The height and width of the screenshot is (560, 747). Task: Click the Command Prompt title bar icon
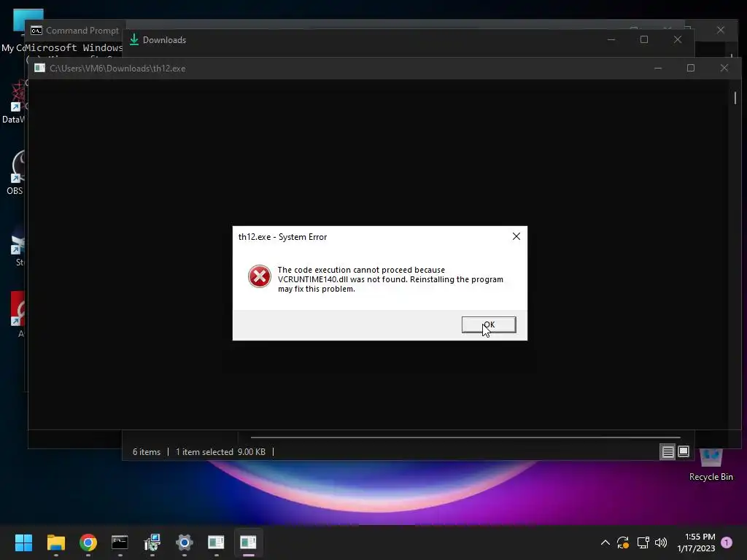tap(36, 31)
